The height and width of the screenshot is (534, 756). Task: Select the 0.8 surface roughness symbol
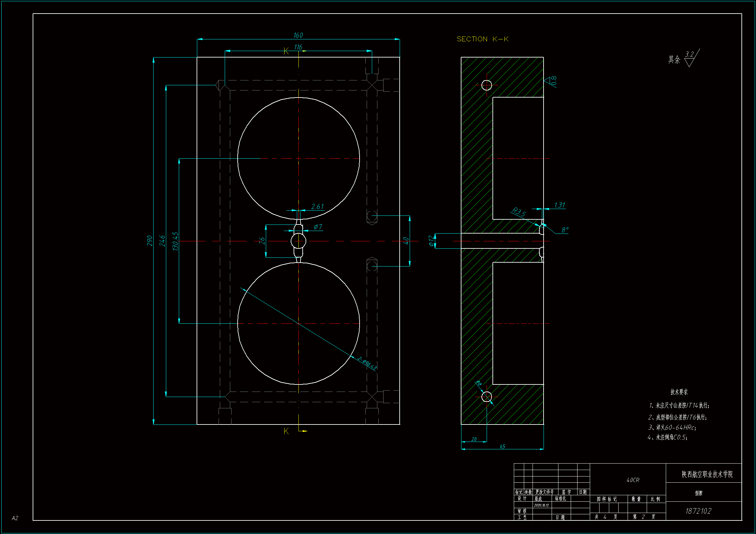554,81
